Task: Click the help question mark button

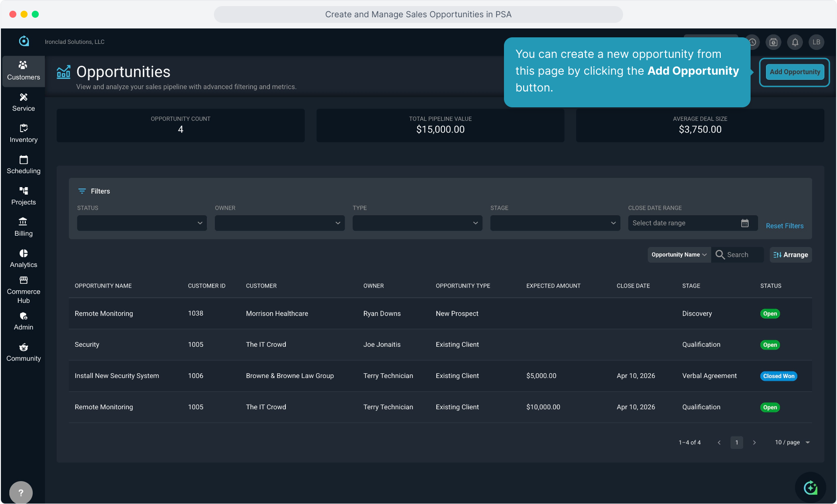Action: click(21, 492)
